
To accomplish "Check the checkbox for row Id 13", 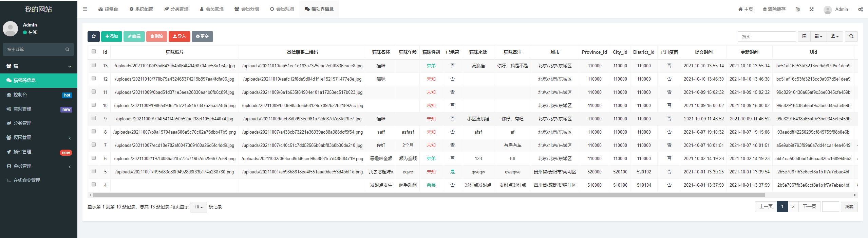I will (x=94, y=65).
